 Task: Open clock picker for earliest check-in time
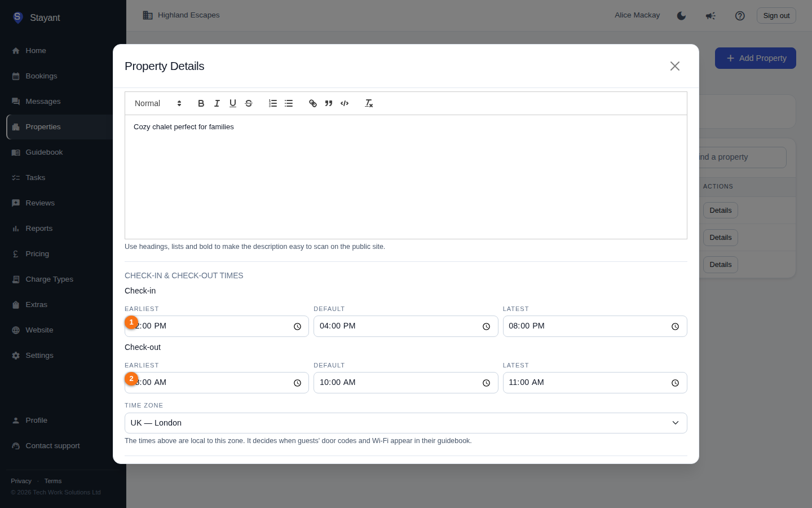(297, 326)
